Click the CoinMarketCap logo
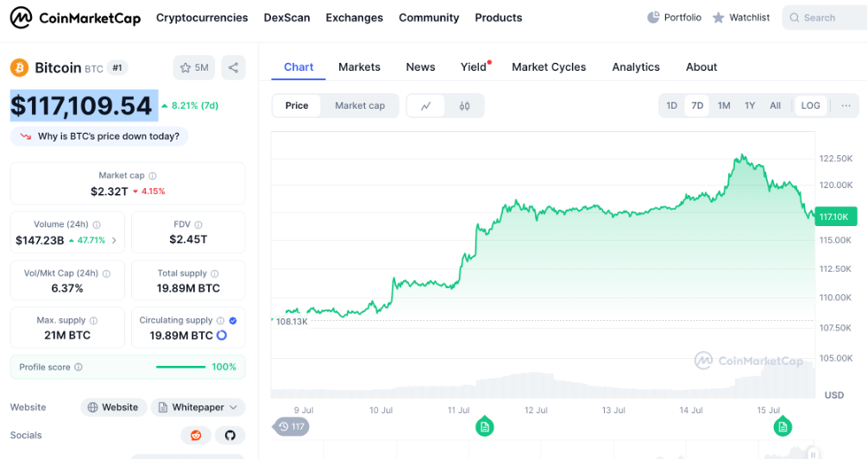Screen dimensions: 868x459 tap(76, 17)
